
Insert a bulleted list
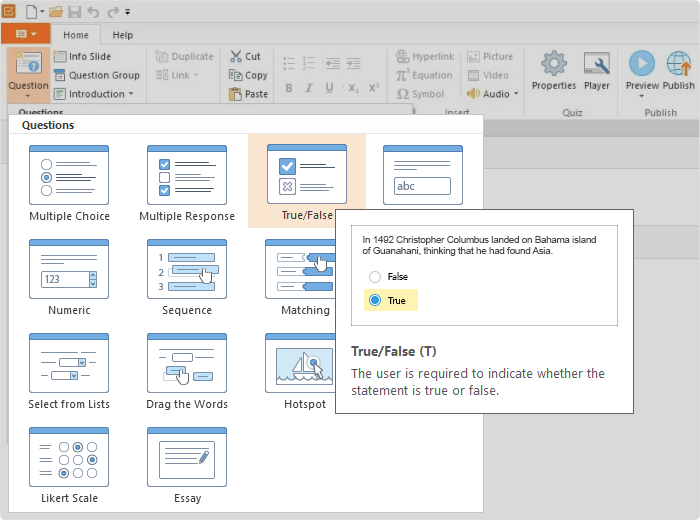click(x=289, y=63)
